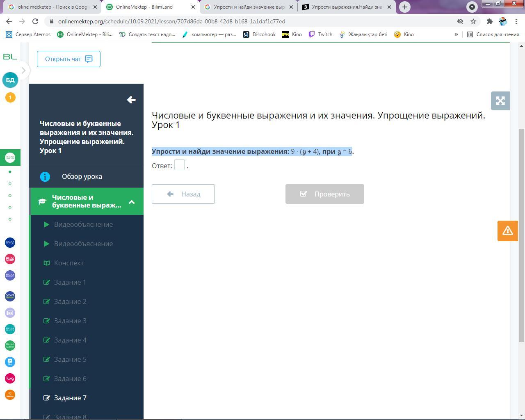Open Список для чтения reading list
Screen dimensions: 525x420
click(493, 34)
